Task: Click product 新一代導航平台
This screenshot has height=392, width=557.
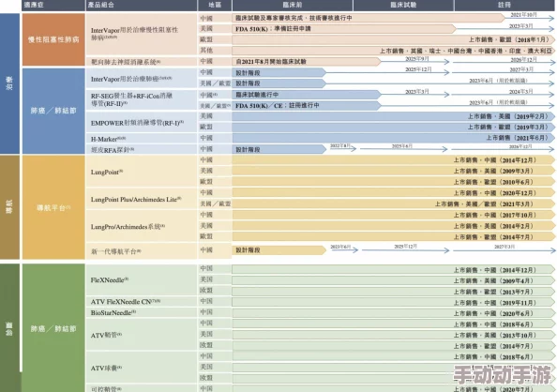Action: (x=115, y=251)
